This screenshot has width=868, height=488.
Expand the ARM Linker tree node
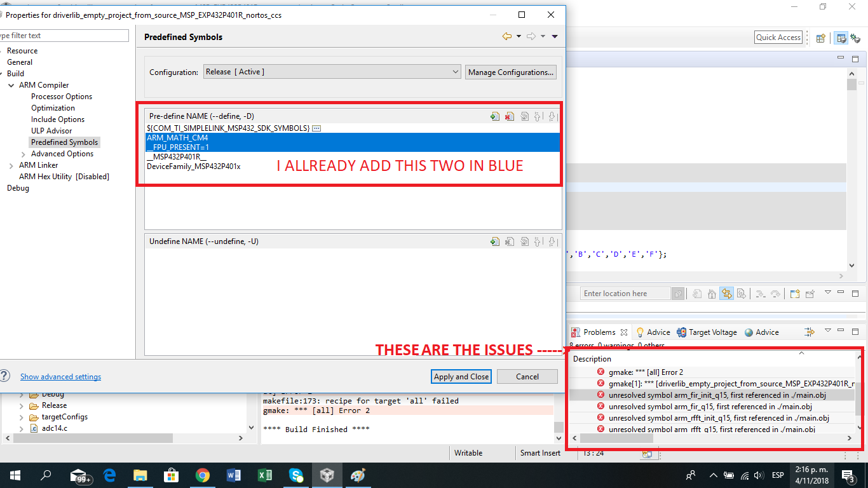11,165
